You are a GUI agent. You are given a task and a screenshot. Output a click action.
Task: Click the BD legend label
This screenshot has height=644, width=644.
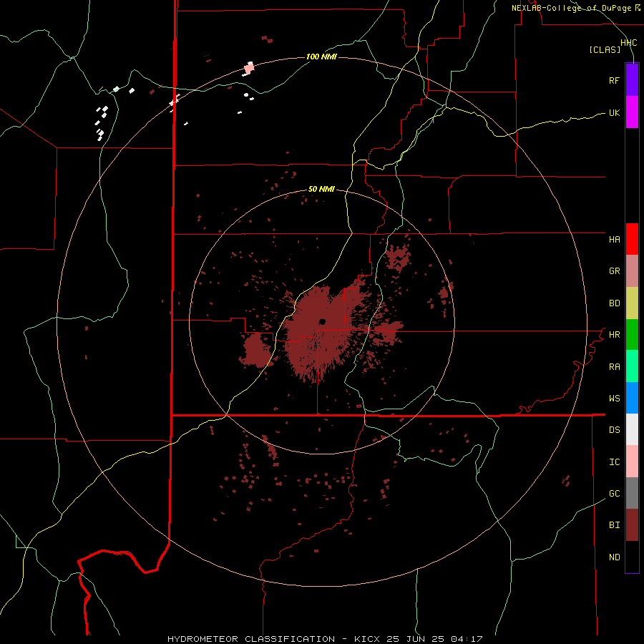pos(614,303)
